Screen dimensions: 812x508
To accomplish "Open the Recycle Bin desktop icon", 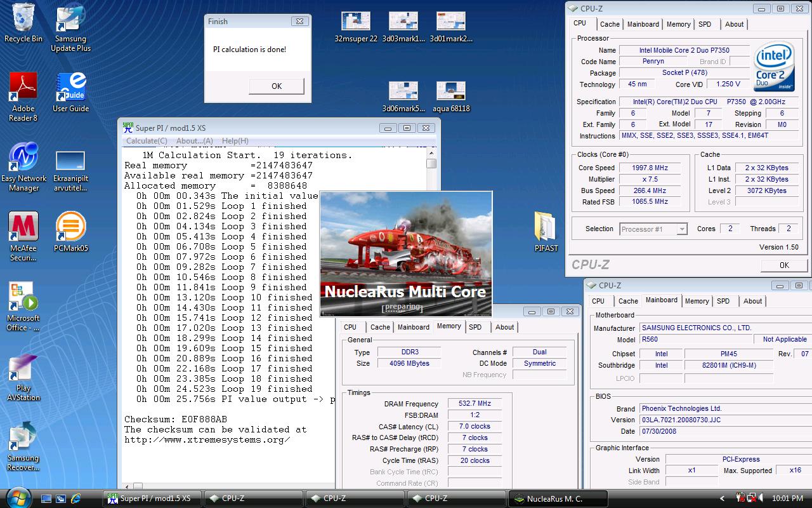I will click(x=23, y=23).
